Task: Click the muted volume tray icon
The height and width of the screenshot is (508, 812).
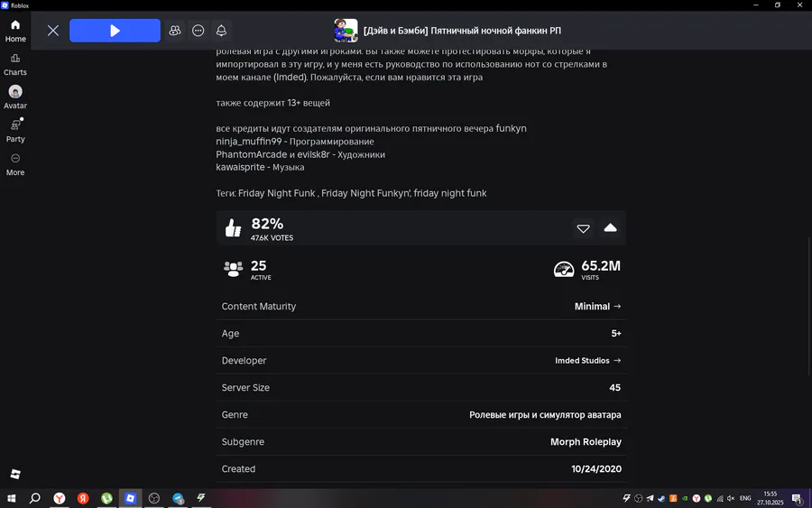Action: point(731,498)
